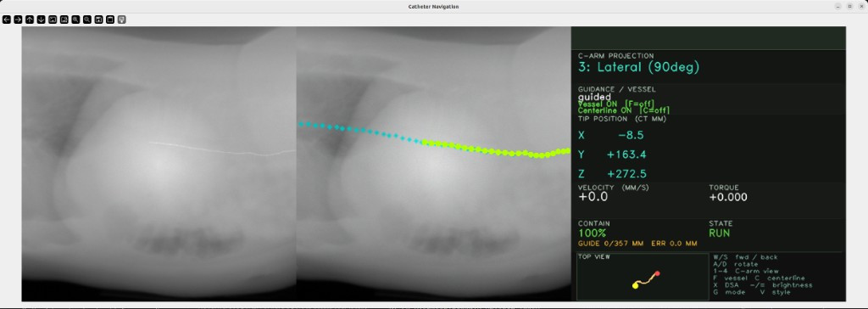
Task: Copy image to clipboard toolbar icon
Action: [110, 20]
